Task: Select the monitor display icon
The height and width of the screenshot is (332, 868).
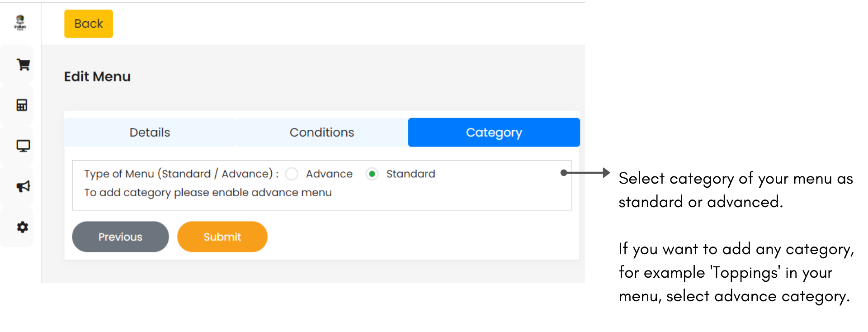Action: 23,146
